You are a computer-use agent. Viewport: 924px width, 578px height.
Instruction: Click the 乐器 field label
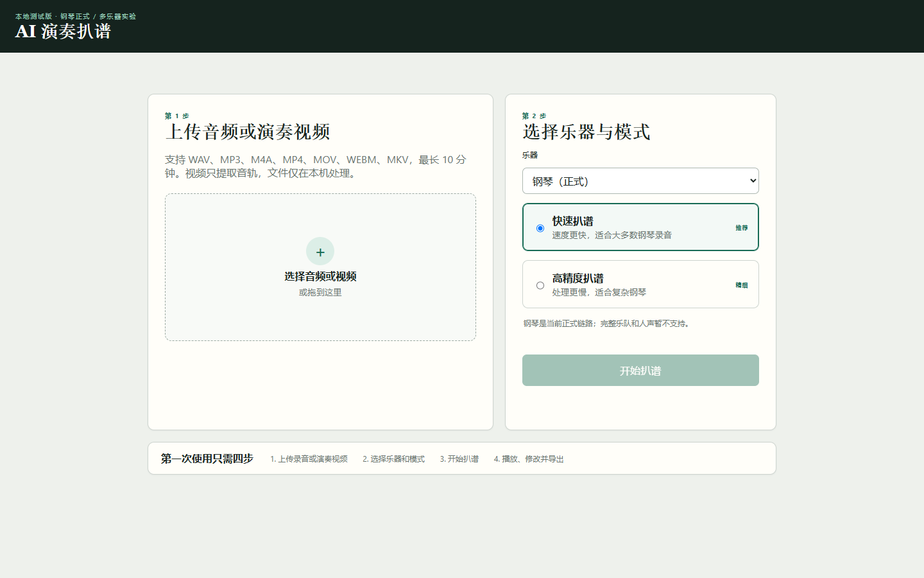point(530,155)
